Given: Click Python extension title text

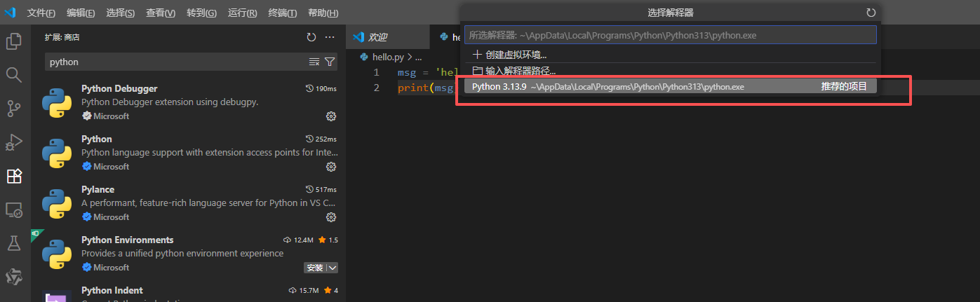Looking at the screenshot, I should coord(97,139).
